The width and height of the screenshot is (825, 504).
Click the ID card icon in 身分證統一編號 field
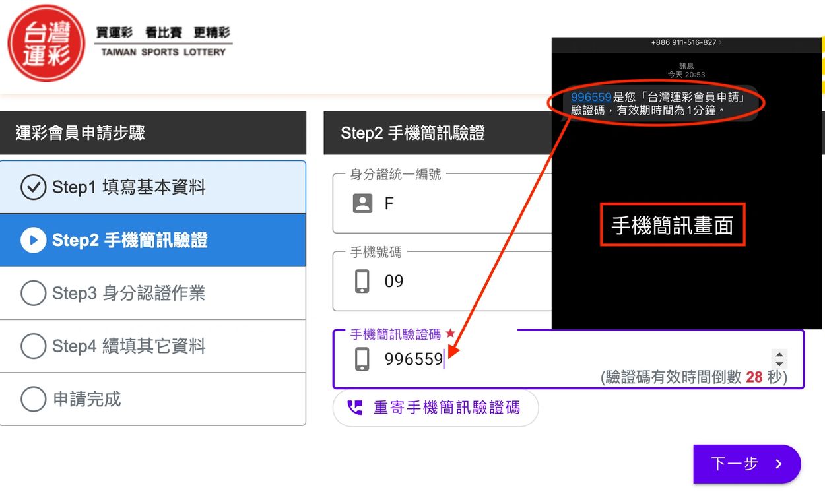(362, 203)
